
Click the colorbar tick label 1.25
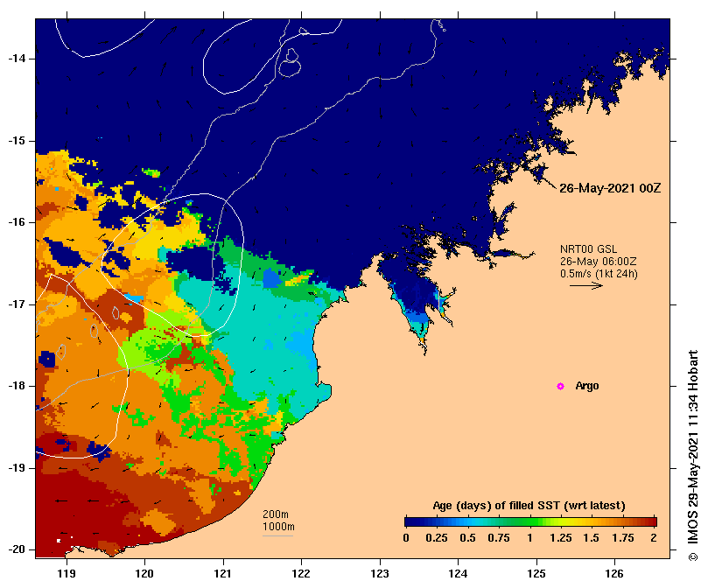560,538
